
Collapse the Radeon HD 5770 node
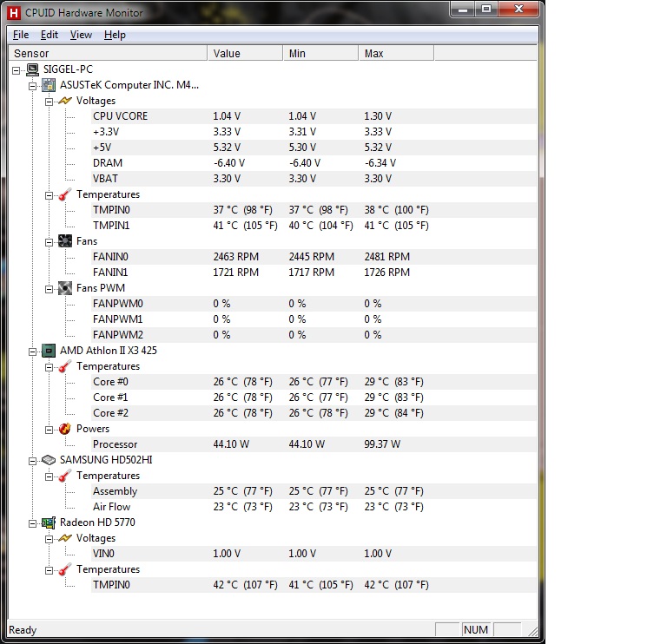tap(32, 523)
